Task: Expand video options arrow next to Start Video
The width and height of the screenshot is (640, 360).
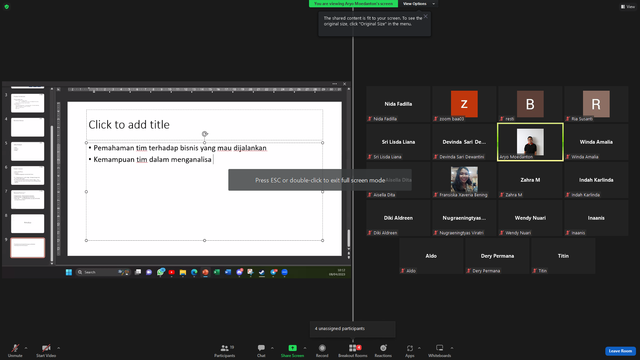Action: [x=58, y=348]
